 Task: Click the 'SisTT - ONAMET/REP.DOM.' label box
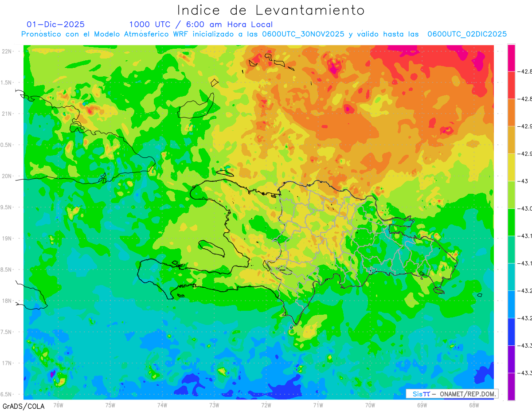[452, 394]
